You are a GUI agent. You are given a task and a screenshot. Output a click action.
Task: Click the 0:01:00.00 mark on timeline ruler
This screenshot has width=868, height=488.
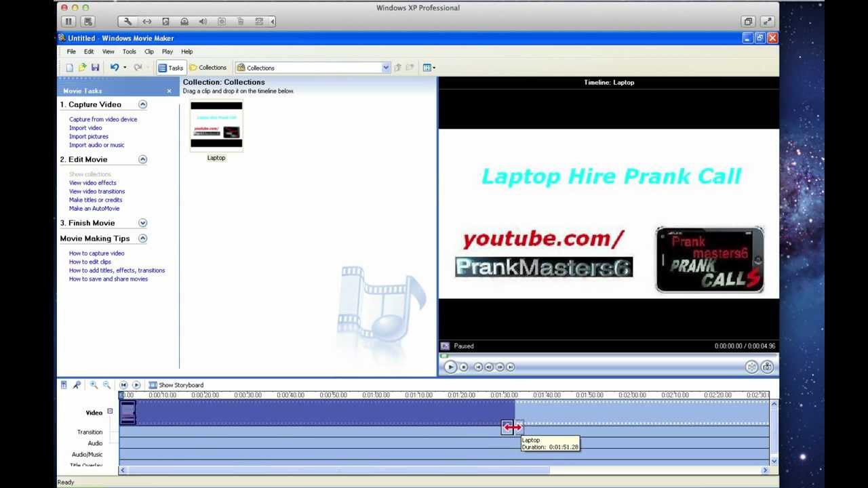point(376,395)
